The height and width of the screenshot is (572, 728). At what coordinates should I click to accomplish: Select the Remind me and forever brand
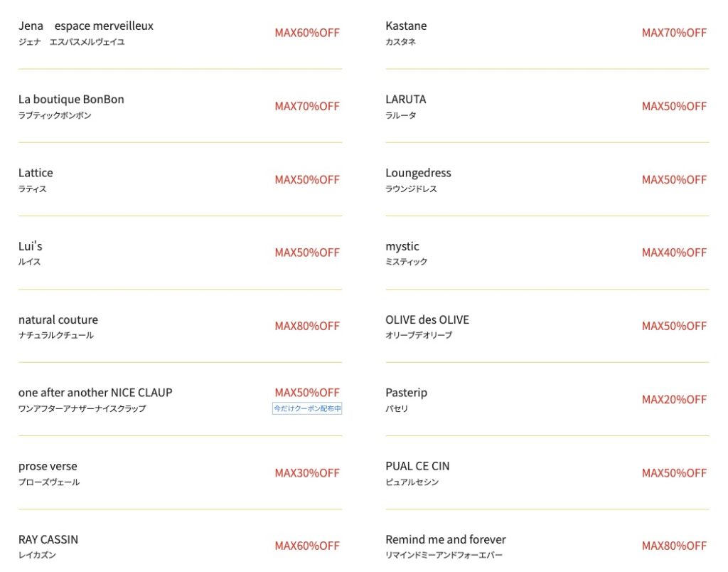pos(446,540)
